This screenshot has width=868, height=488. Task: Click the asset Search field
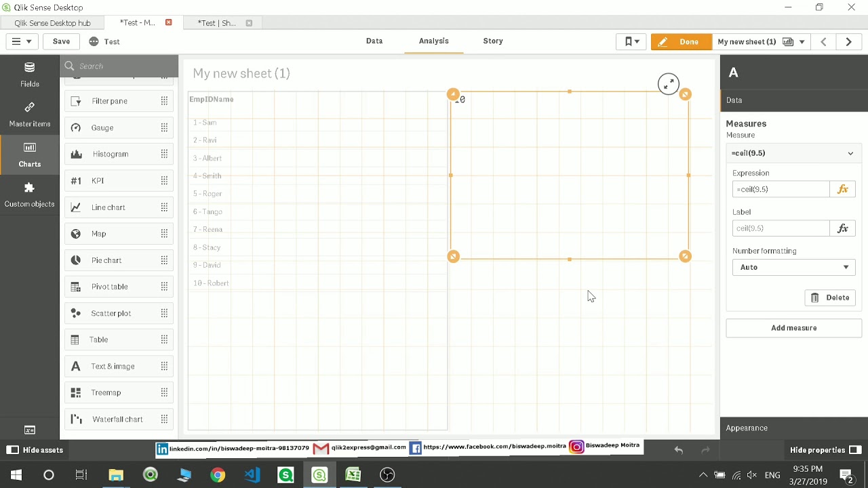pos(121,66)
